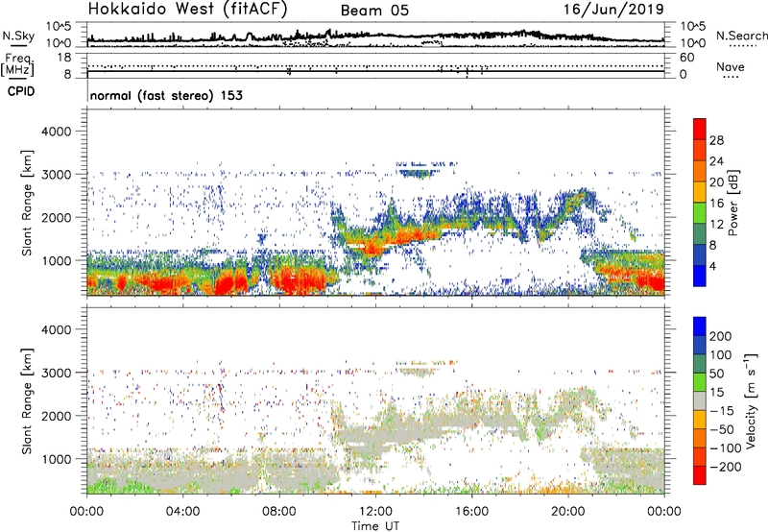Click the '4' value on Power colorbar
The height and width of the screenshot is (532, 768).
click(x=713, y=266)
